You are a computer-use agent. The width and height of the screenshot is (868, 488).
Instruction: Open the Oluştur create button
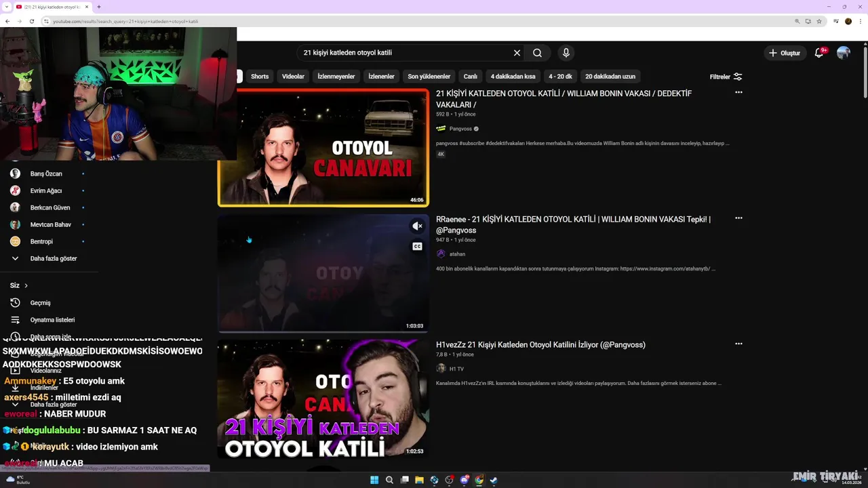pyautogui.click(x=785, y=53)
